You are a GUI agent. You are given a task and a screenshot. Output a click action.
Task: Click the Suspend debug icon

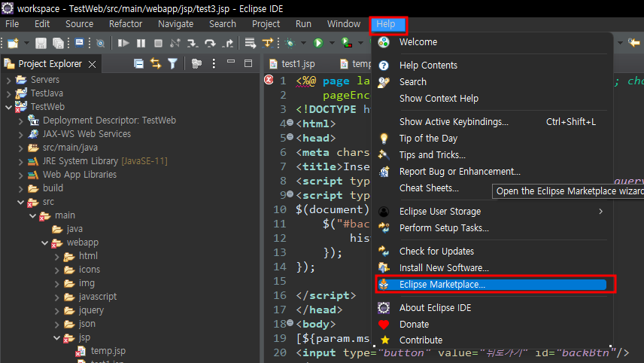(141, 43)
